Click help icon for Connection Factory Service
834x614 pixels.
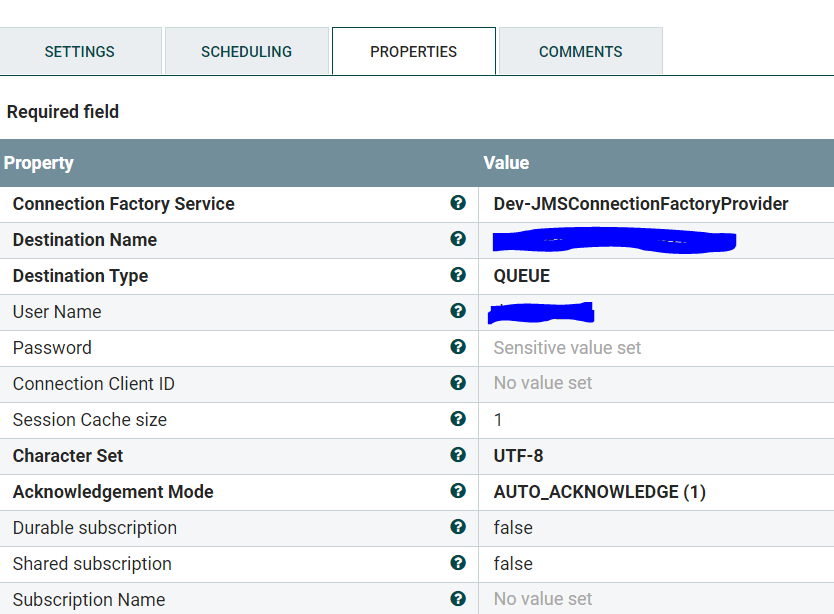coord(458,203)
